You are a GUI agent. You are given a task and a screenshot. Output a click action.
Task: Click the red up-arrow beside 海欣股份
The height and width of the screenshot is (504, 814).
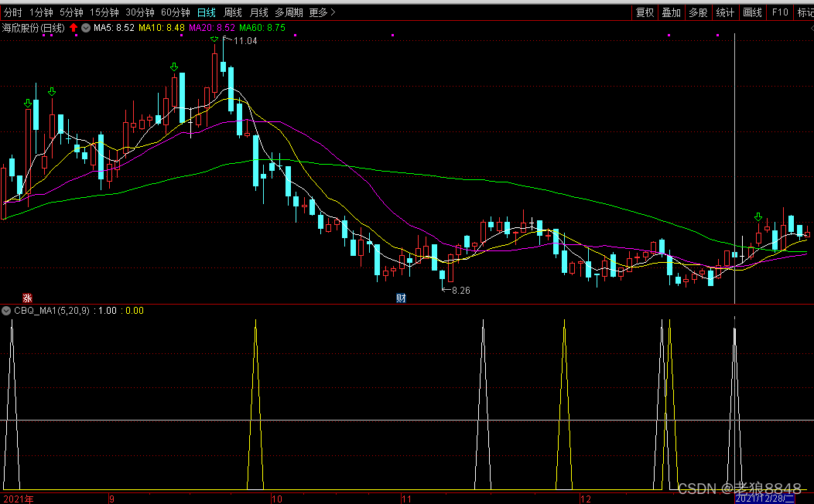[74, 28]
